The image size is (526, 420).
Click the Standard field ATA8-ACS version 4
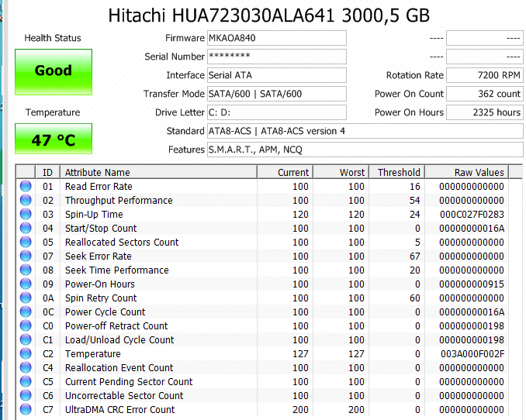(x=365, y=131)
